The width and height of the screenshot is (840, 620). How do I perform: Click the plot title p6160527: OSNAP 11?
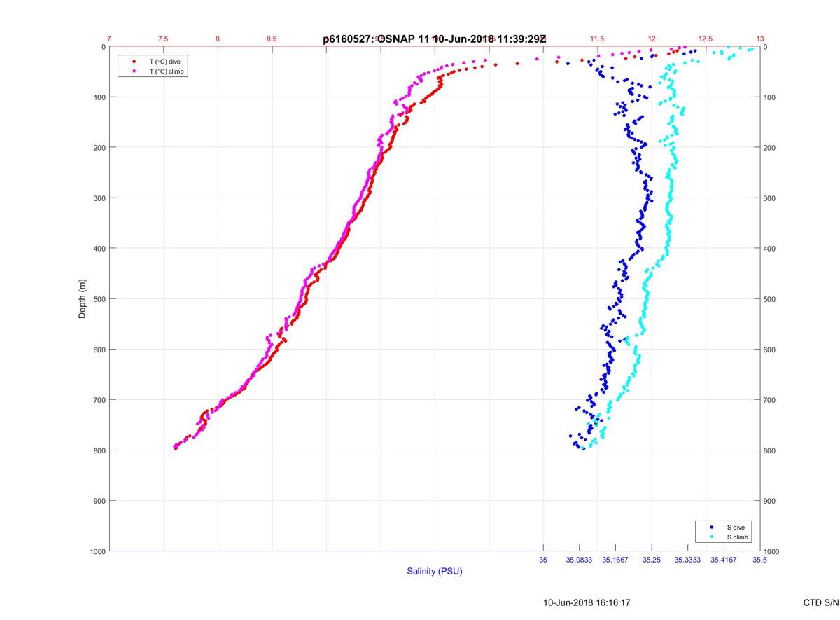[x=377, y=39]
